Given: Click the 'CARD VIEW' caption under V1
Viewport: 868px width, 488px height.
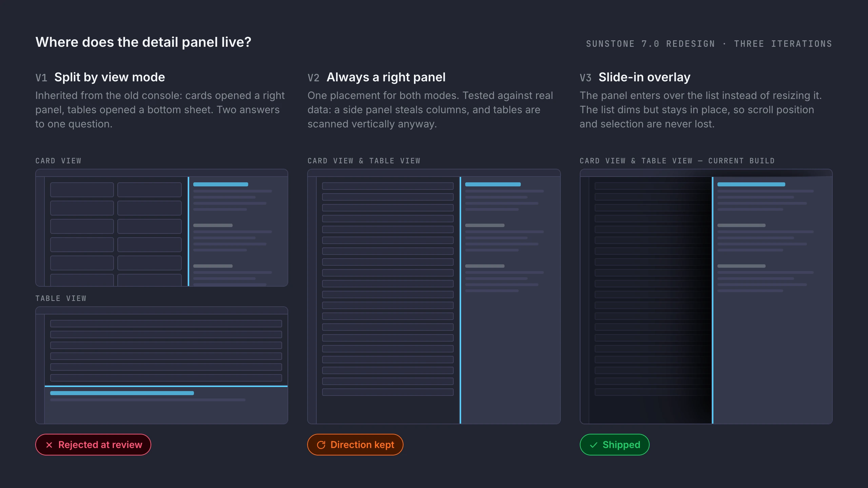Looking at the screenshot, I should (58, 161).
